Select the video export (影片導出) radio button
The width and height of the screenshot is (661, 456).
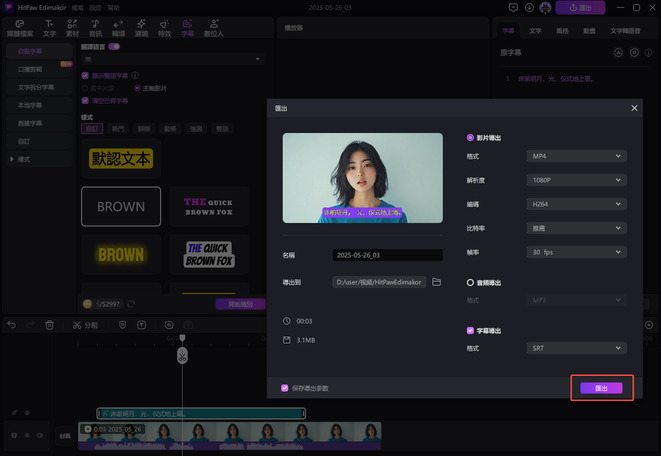(471, 137)
